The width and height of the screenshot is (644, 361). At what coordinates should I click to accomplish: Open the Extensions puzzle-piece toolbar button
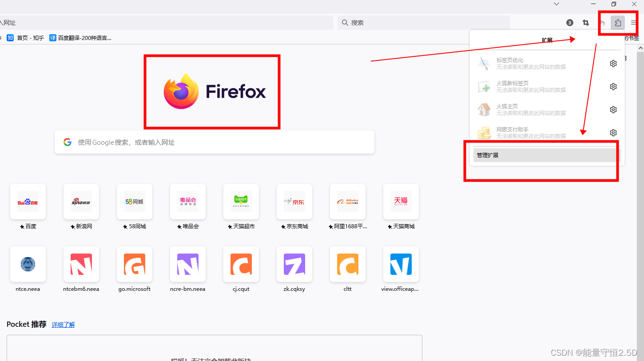[x=618, y=23]
